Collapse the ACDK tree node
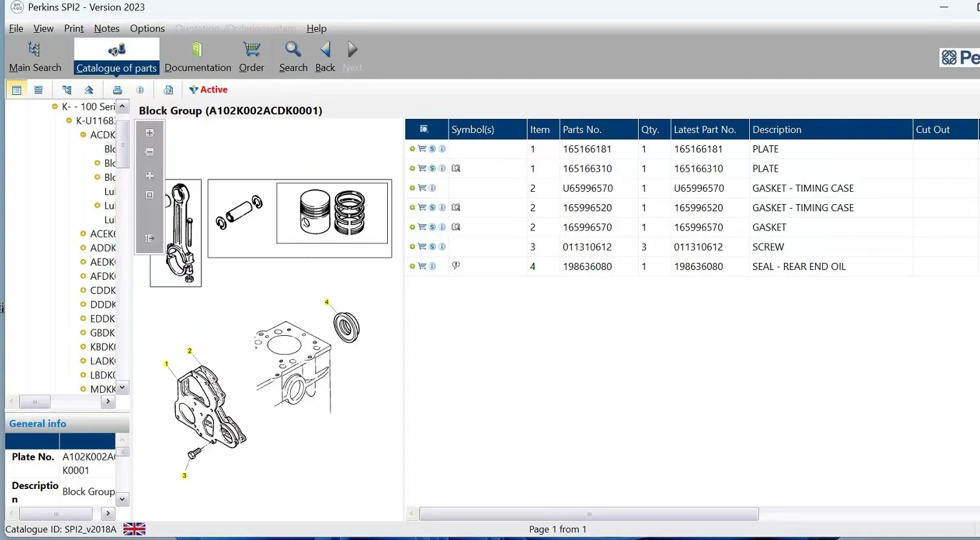Screen dimensions: 980x540 83,135
